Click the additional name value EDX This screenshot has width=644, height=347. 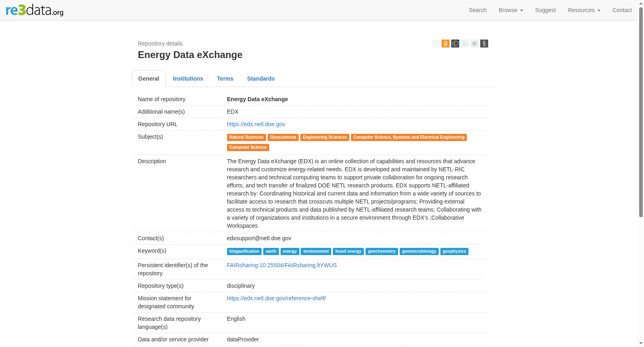[x=233, y=112]
